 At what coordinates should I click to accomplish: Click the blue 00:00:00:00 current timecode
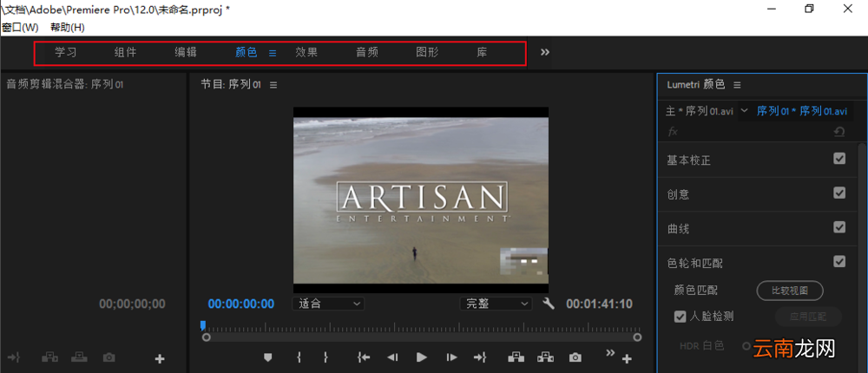click(x=241, y=304)
